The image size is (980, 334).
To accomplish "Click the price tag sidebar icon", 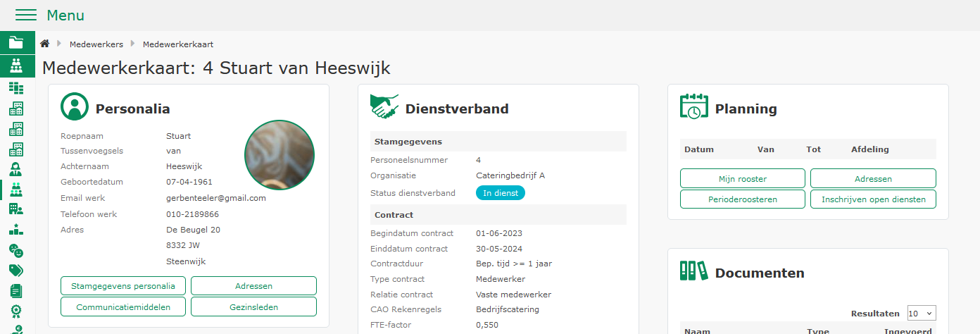I will 15,270.
